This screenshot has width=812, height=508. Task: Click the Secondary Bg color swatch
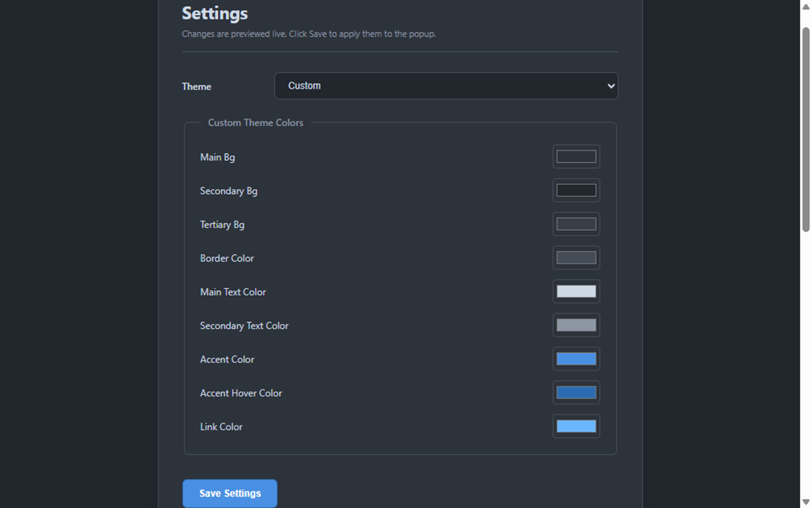click(576, 190)
